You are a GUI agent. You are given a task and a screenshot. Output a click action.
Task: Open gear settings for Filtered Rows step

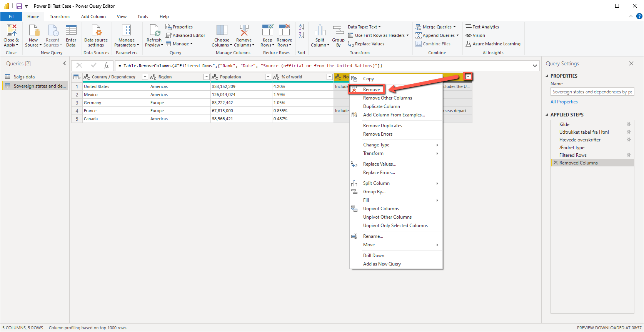tap(629, 155)
